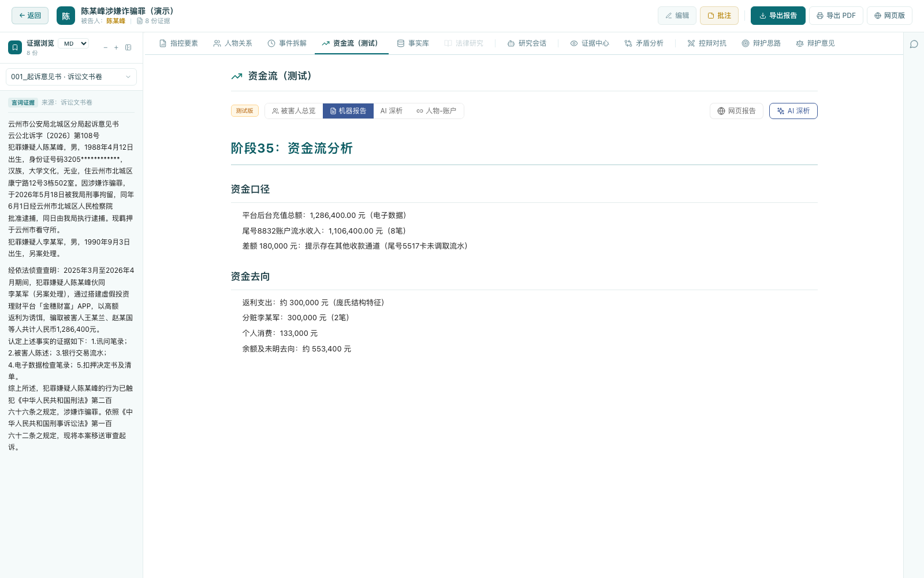Go to the 研究会话 tab

[527, 43]
